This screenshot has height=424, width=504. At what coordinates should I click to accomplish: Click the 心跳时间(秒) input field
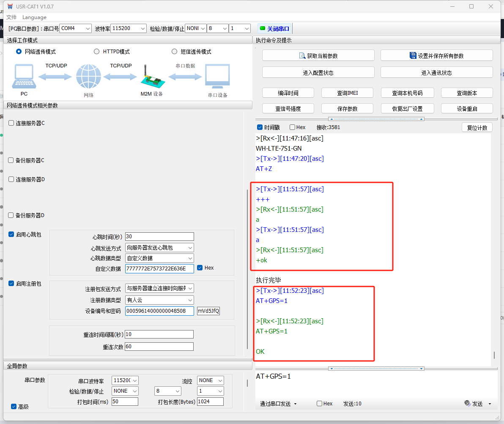point(159,237)
